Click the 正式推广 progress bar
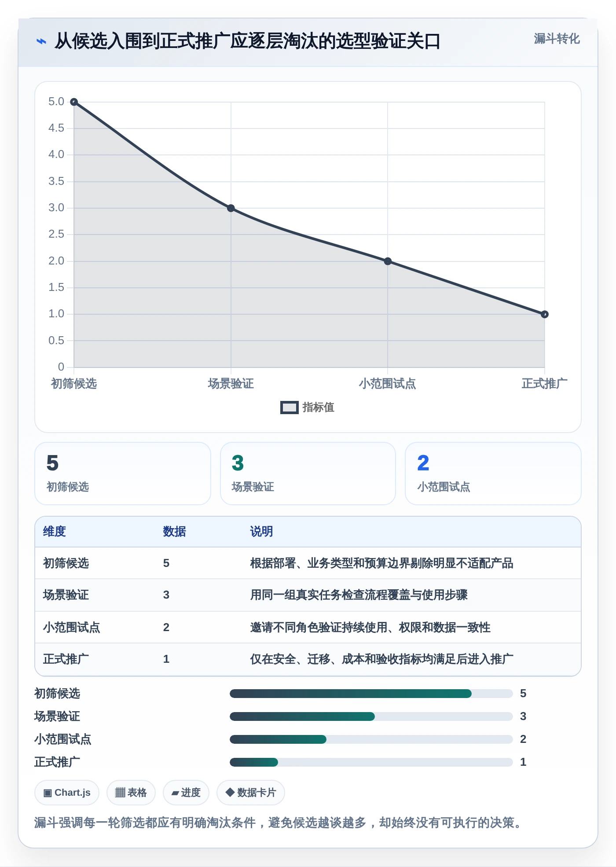Image resolution: width=616 pixels, height=867 pixels. (371, 762)
